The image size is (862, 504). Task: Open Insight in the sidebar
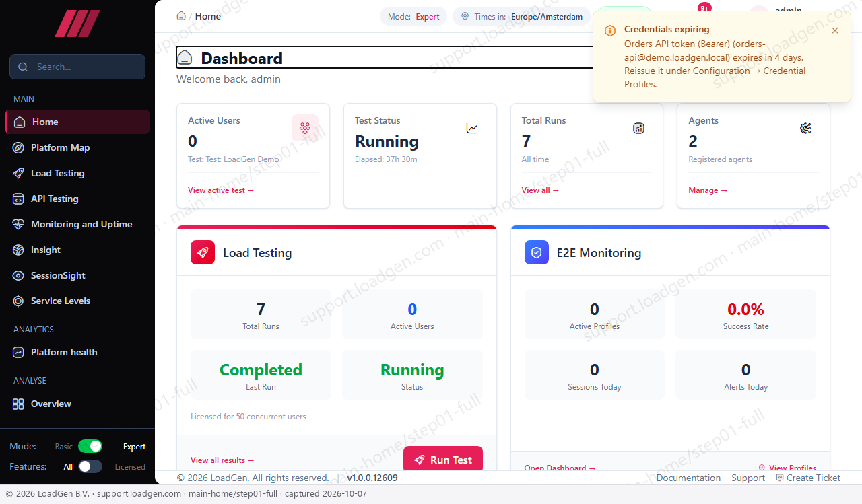pos(77,250)
